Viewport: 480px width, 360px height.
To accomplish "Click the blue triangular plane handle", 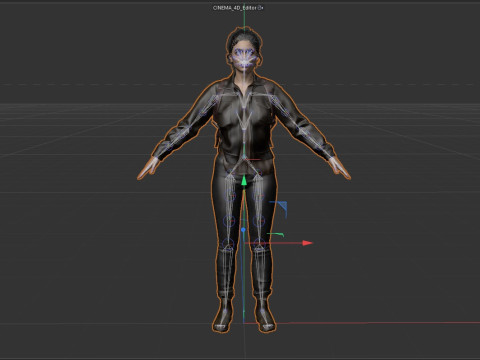I will (282, 206).
